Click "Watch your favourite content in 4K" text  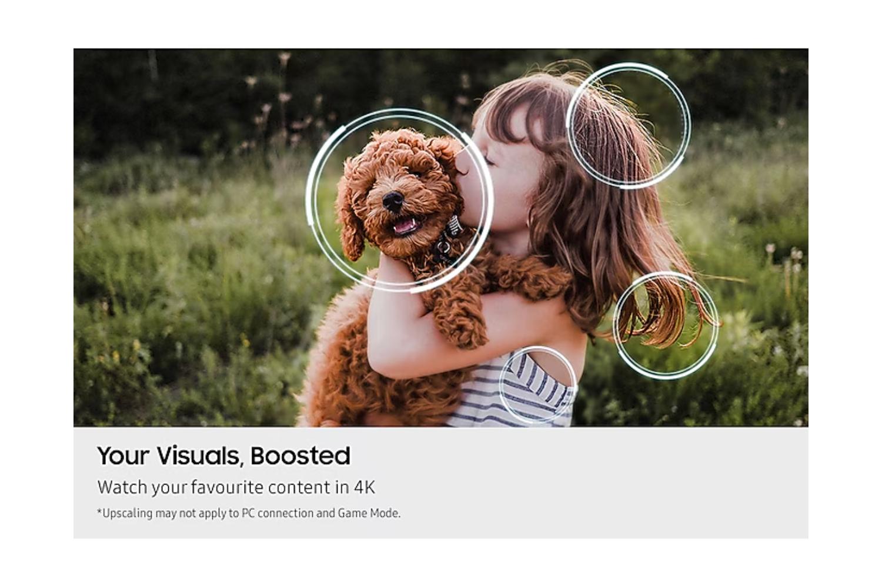pos(236,487)
